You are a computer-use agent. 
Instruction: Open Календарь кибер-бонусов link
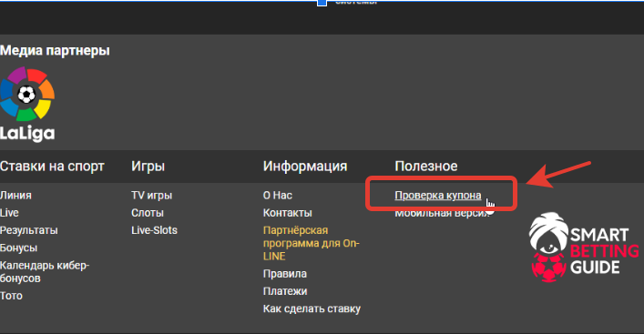(x=45, y=271)
